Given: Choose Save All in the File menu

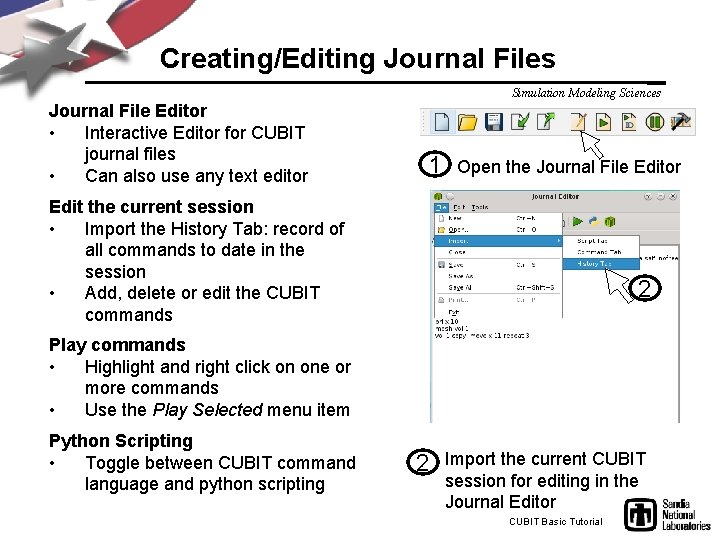Looking at the screenshot, I should tap(498, 287).
